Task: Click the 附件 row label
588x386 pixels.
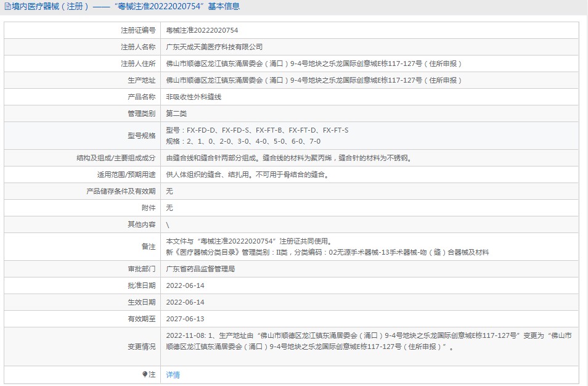Action: click(149, 207)
